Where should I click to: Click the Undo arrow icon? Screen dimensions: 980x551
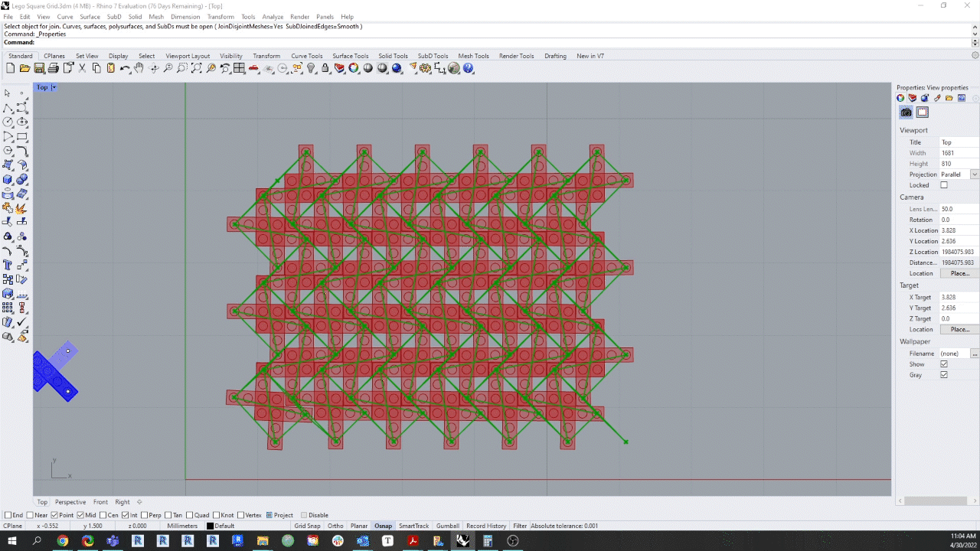tap(125, 68)
